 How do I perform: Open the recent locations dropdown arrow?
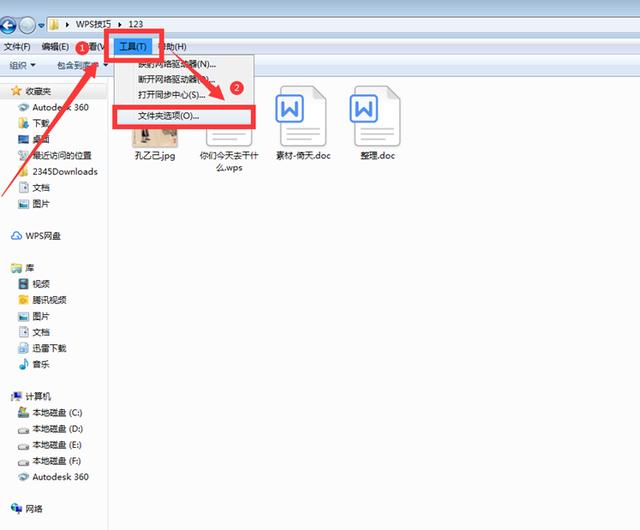point(41,26)
